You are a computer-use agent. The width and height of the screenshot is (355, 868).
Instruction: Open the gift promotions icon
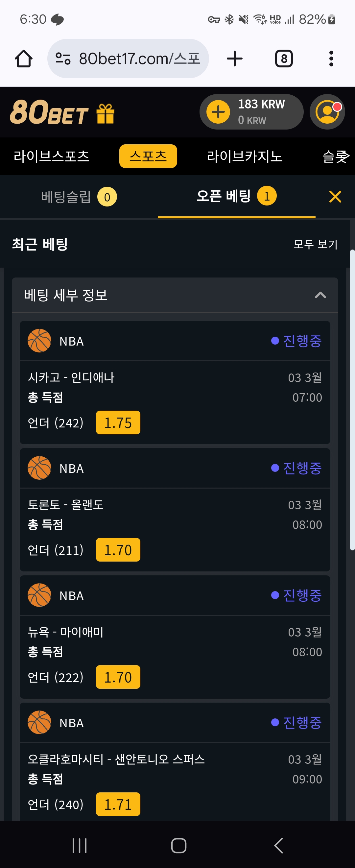(106, 113)
